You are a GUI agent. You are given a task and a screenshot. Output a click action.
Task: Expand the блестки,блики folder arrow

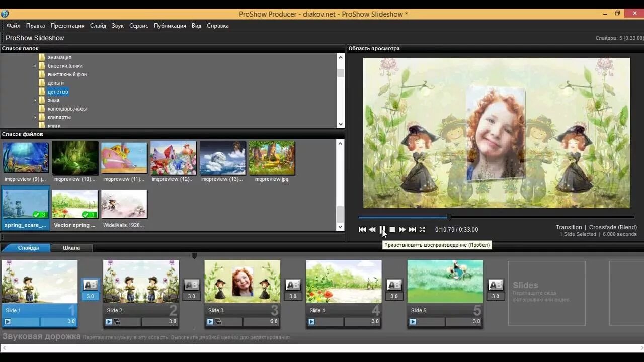click(35, 66)
